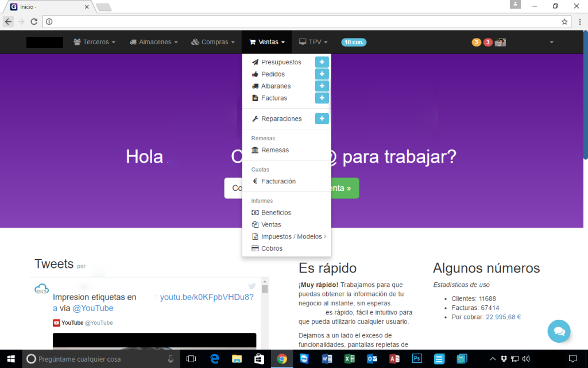Add a new Reparación with plus button
The width and height of the screenshot is (588, 368).
pos(322,119)
